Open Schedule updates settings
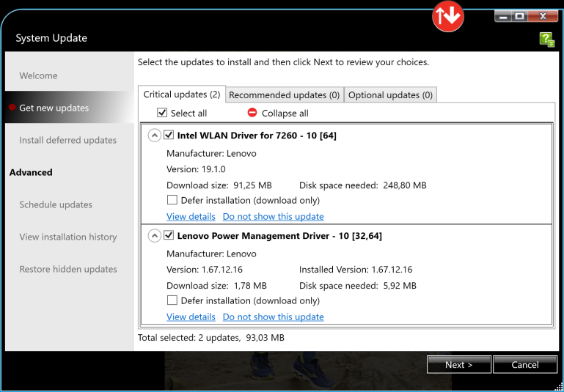Image resolution: width=564 pixels, height=392 pixels. coord(56,205)
